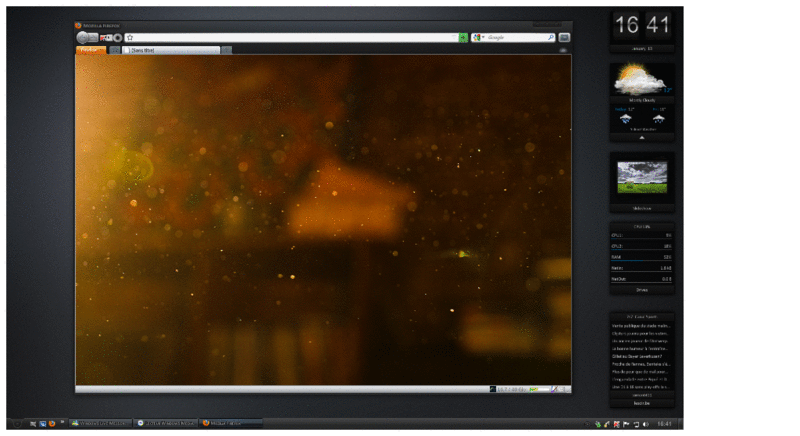Click the first quick launch icon on the taskbar

(33, 424)
